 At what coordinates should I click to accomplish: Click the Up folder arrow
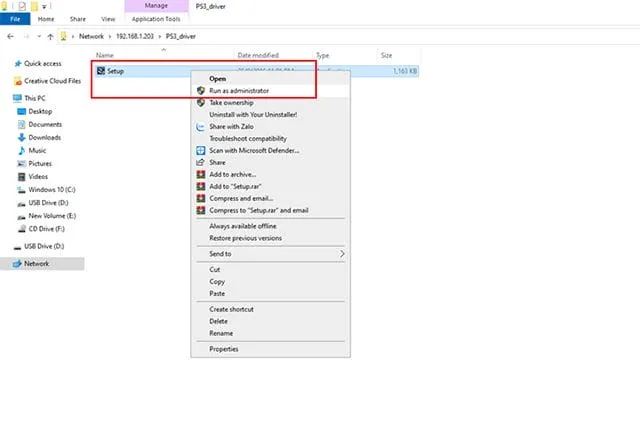pyautogui.click(x=49, y=37)
